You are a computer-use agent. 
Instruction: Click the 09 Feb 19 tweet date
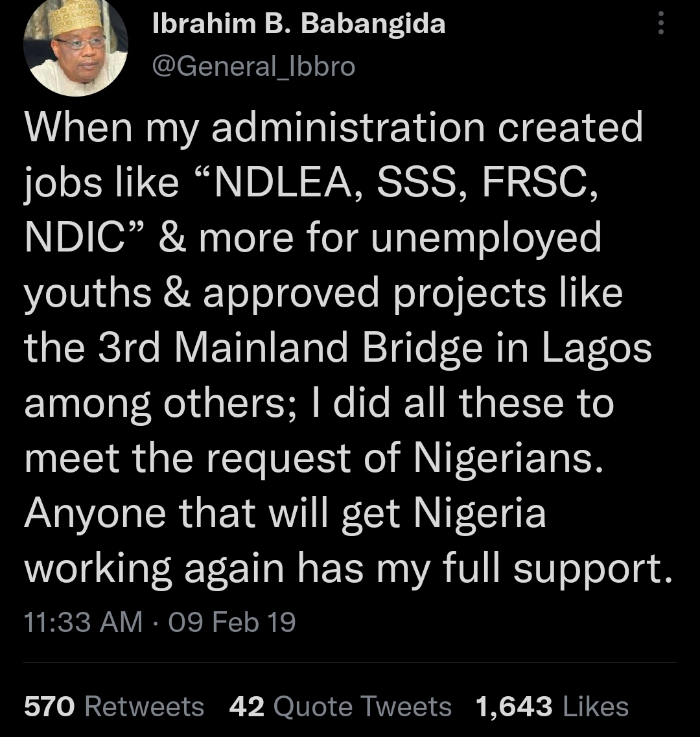coord(231,623)
